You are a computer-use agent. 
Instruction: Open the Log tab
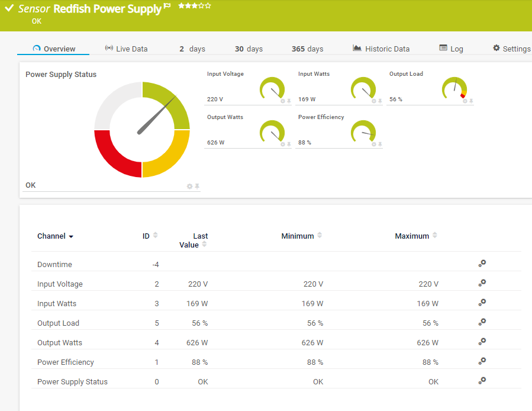tap(451, 49)
